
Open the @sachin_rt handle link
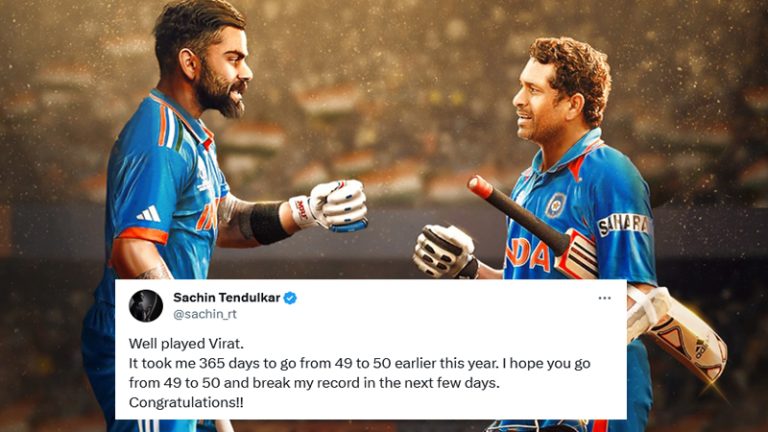click(x=205, y=314)
